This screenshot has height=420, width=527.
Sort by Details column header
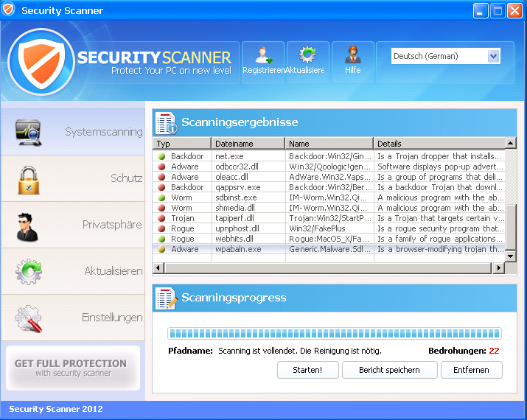pos(439,144)
